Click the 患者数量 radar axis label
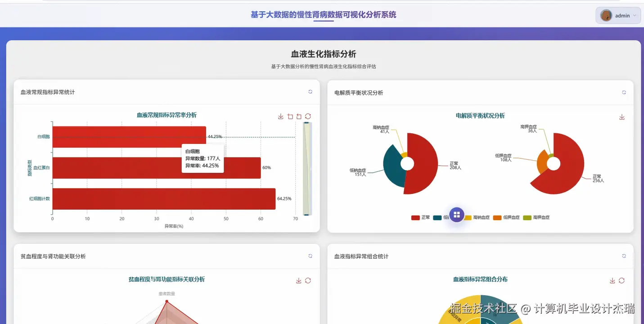Screen dimensions: 644x324 [x=167, y=294]
